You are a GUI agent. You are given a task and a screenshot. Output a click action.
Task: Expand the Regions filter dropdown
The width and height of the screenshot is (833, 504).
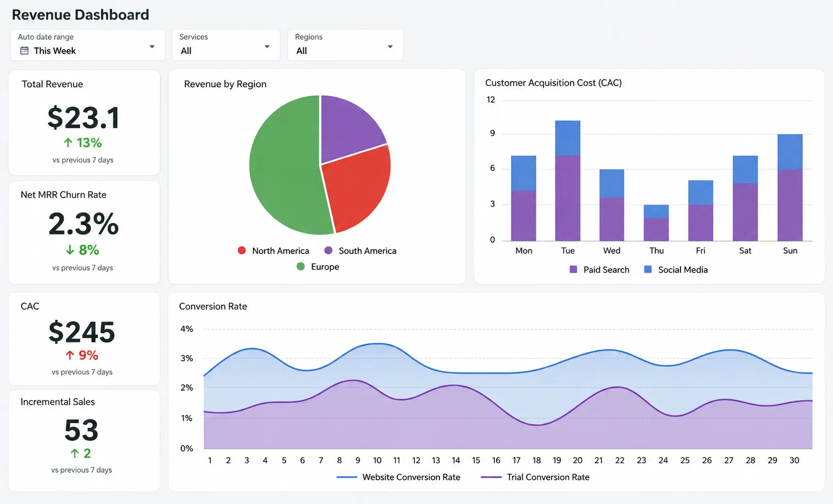345,45
